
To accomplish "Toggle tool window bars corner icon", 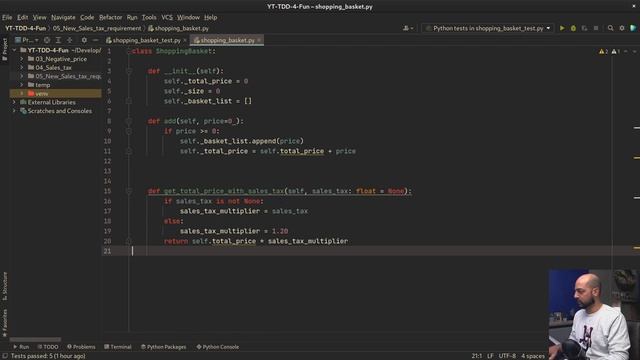I will (x=4, y=356).
